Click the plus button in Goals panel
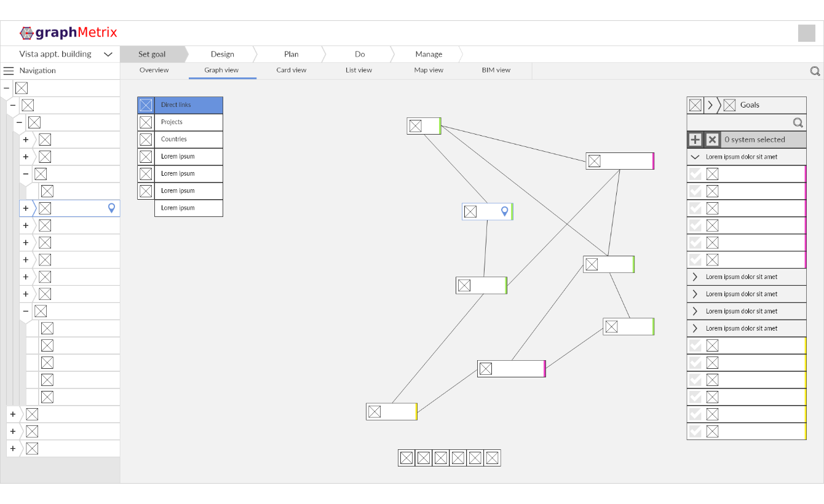The height and width of the screenshot is (504, 824). coord(695,140)
